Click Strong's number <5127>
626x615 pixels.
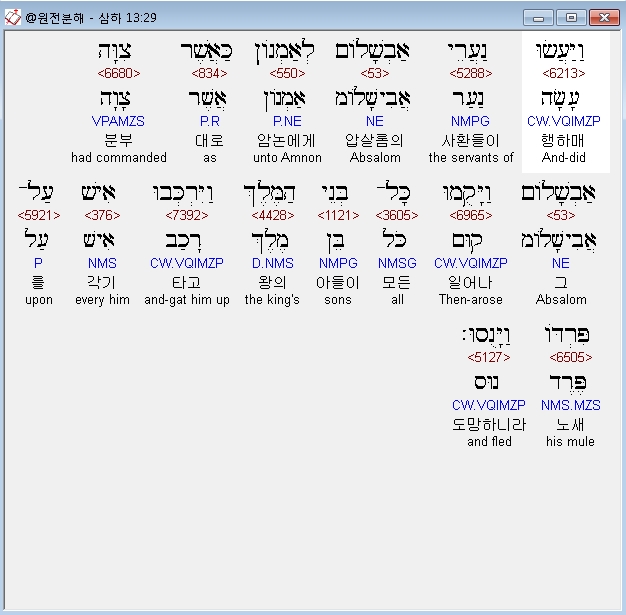point(489,357)
